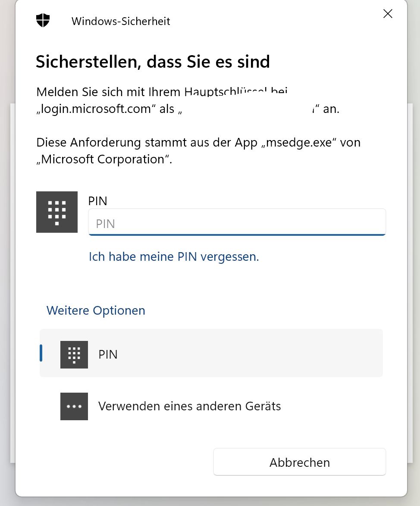
Task: Click the text mentioning 'msedge.exe'
Action: tap(198, 151)
